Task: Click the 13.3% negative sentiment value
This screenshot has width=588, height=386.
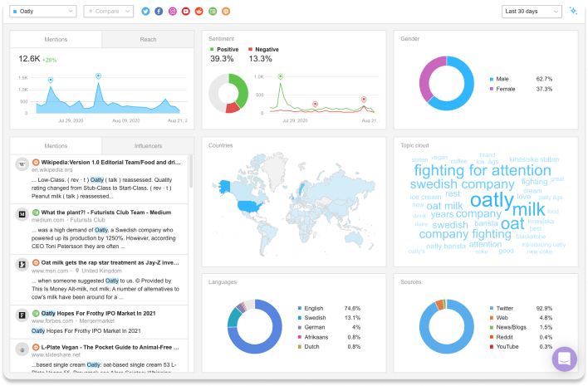Action: tap(260, 59)
